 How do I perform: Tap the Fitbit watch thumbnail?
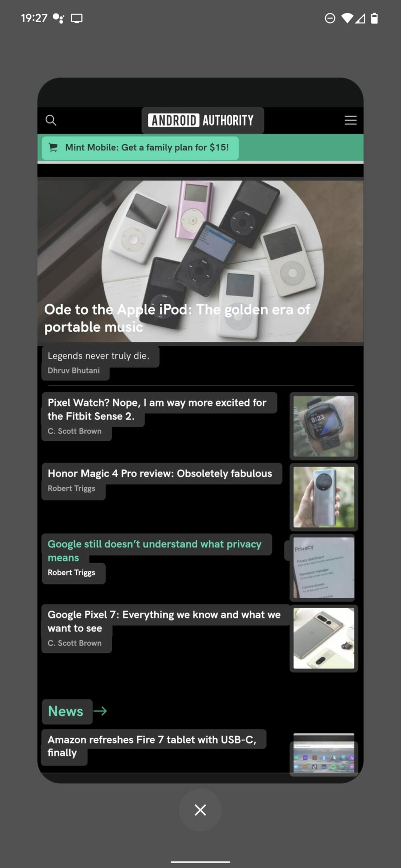[x=324, y=426]
